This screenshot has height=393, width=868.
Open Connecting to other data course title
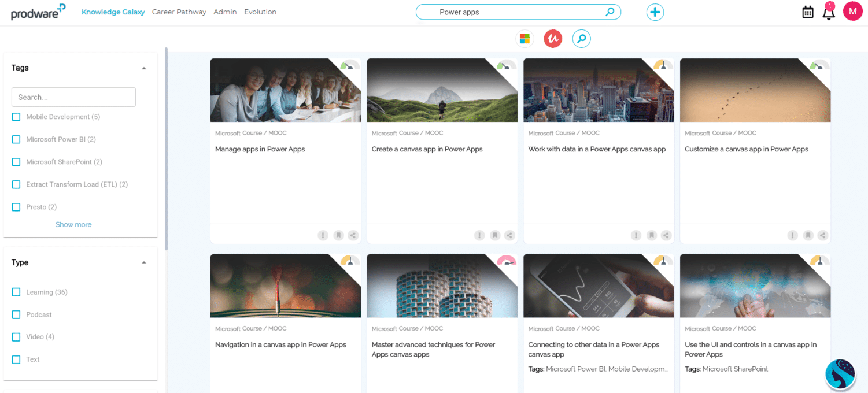point(594,350)
